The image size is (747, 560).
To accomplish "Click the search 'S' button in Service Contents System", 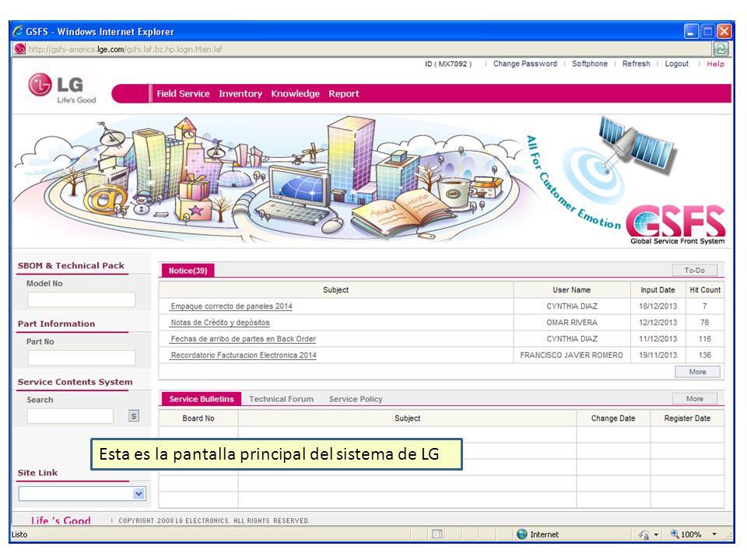I will coord(134,416).
